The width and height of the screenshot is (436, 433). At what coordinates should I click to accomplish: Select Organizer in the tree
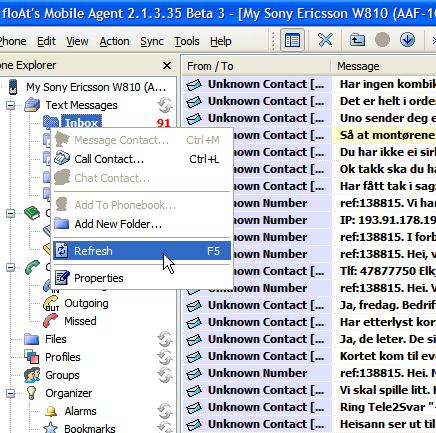pyautogui.click(x=69, y=393)
